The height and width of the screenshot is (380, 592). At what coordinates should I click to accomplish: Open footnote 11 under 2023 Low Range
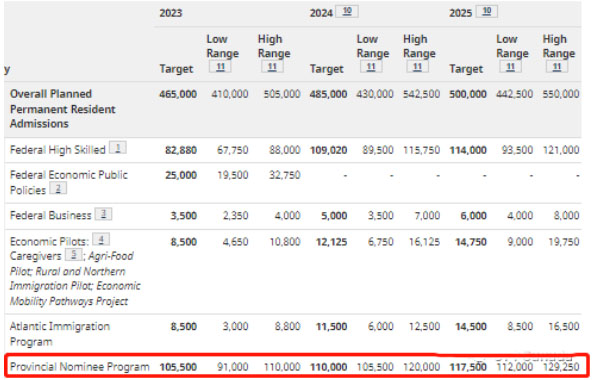(x=220, y=67)
